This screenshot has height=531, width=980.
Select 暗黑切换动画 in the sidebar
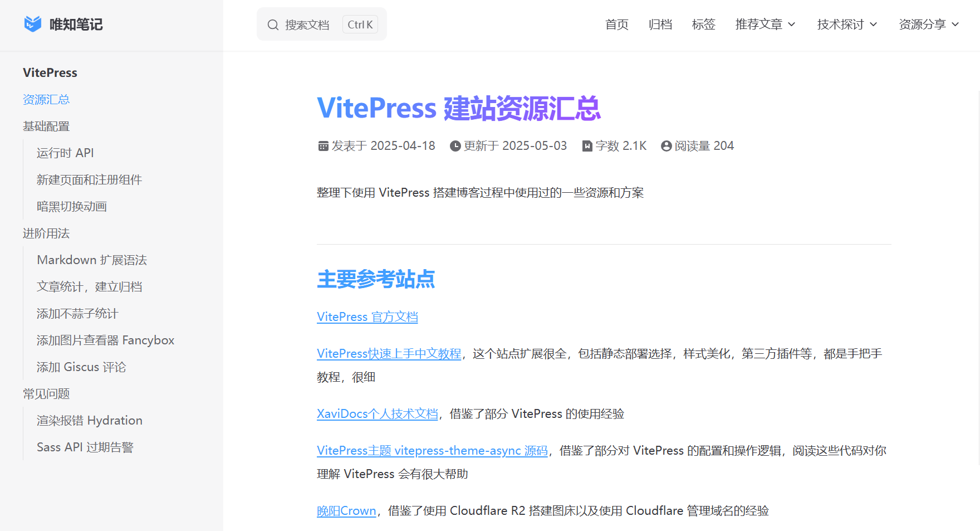click(x=72, y=207)
